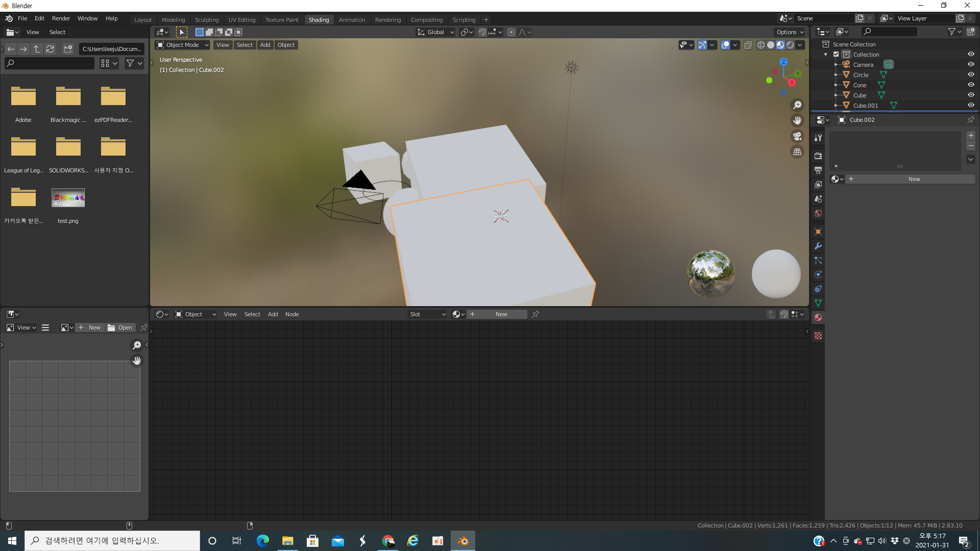Switch to the Texture Paint workspace tab

pos(282,20)
